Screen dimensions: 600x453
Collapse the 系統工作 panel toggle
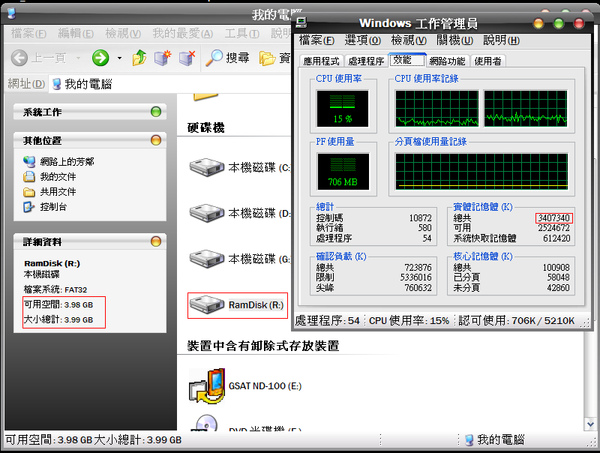[x=156, y=112]
